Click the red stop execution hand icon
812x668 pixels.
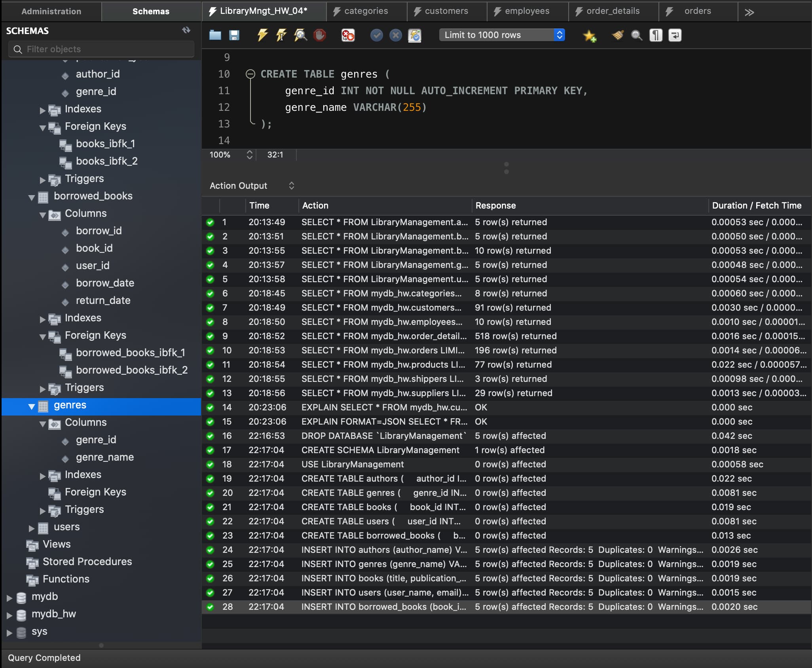320,35
